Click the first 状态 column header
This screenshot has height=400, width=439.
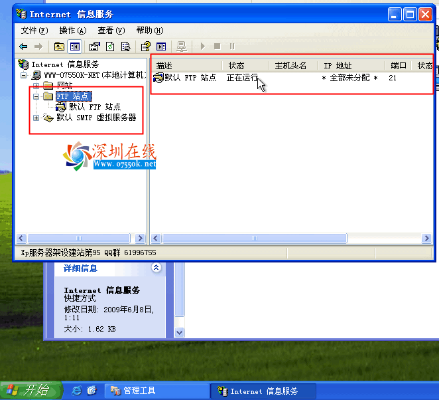[245, 65]
